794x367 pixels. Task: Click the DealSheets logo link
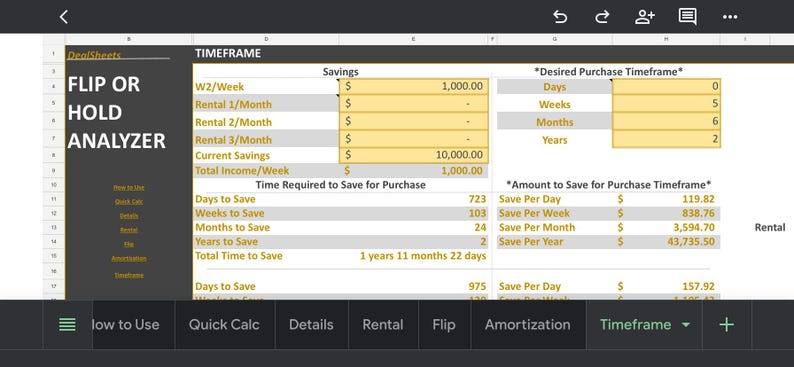tap(94, 55)
